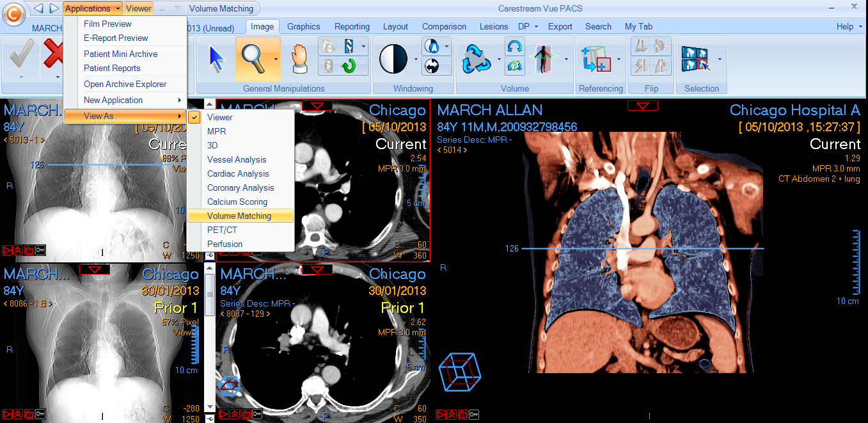Click the Volume Matching title tab

click(x=221, y=8)
